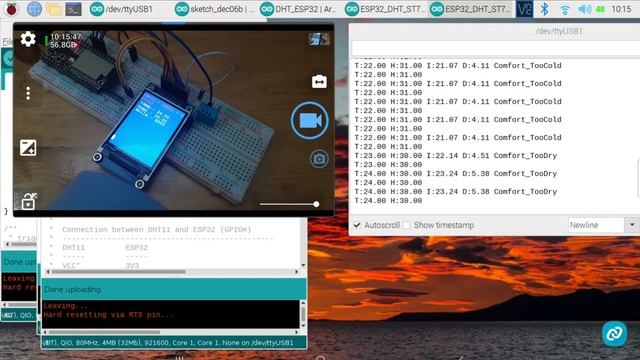This screenshot has height=360, width=640.
Task: Switch to the highlighted ESP32_DHT_ST7 window
Action: click(x=470, y=9)
